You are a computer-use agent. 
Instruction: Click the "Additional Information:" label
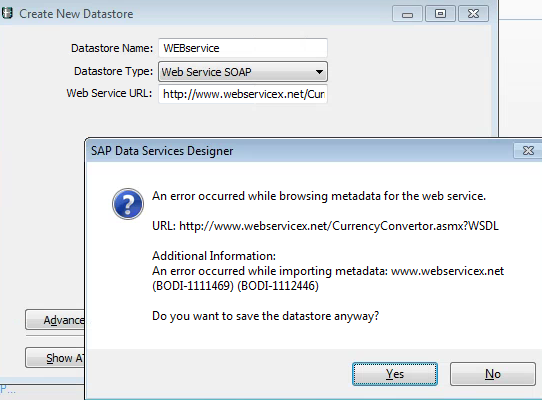pyautogui.click(x=214, y=256)
